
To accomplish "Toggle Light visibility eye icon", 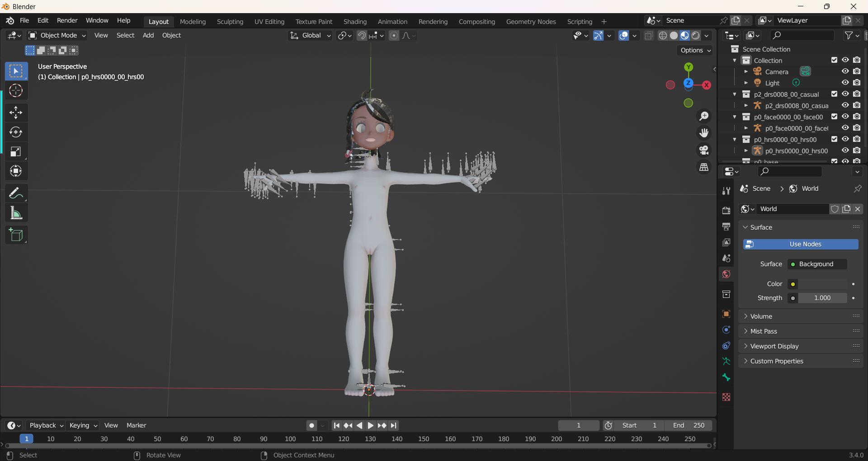I will tap(845, 83).
